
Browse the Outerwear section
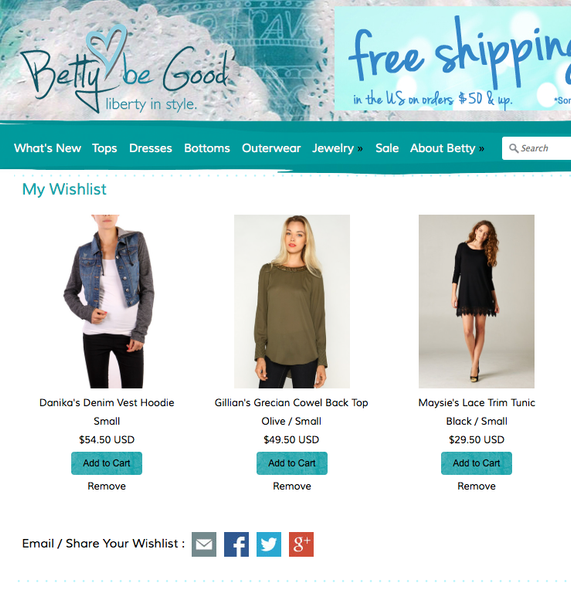271,148
